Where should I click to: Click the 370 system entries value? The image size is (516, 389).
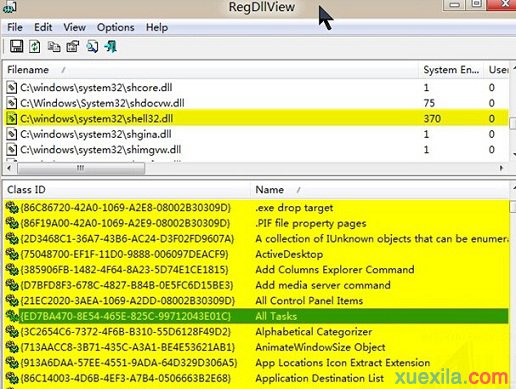[x=432, y=119]
